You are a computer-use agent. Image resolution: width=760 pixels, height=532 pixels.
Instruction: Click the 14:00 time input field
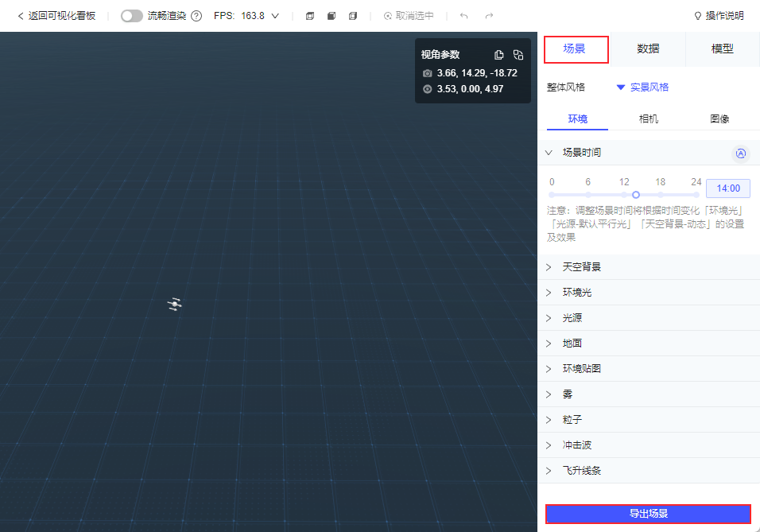(728, 188)
